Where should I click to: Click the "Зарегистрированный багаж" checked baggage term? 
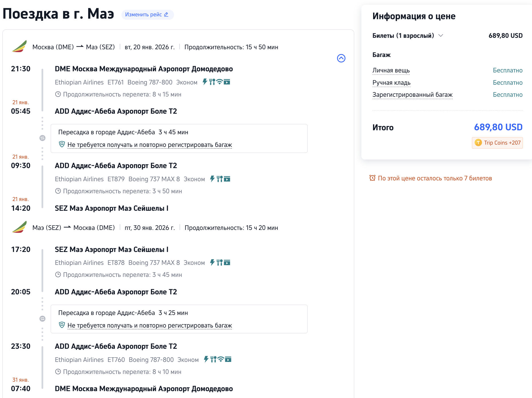point(412,95)
